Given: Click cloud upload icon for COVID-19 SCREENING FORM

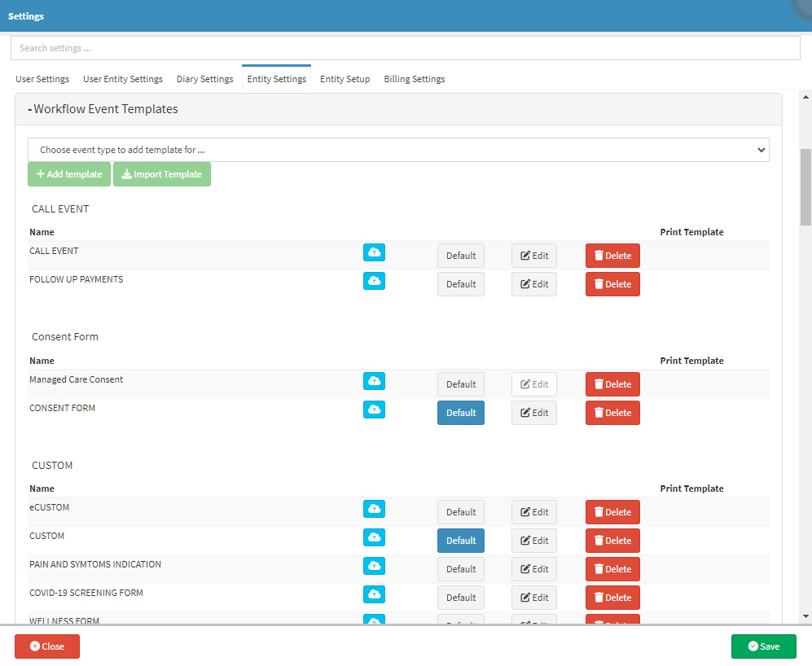Looking at the screenshot, I should [x=374, y=594].
